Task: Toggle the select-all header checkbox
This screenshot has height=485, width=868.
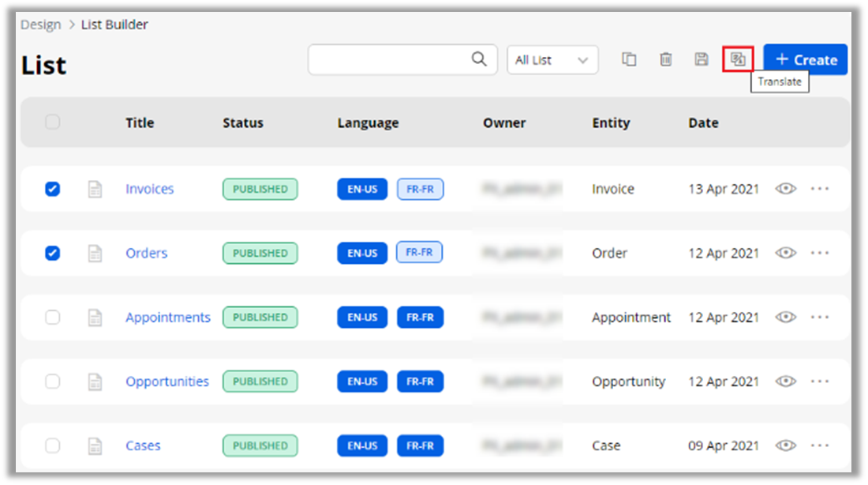Action: [x=52, y=122]
